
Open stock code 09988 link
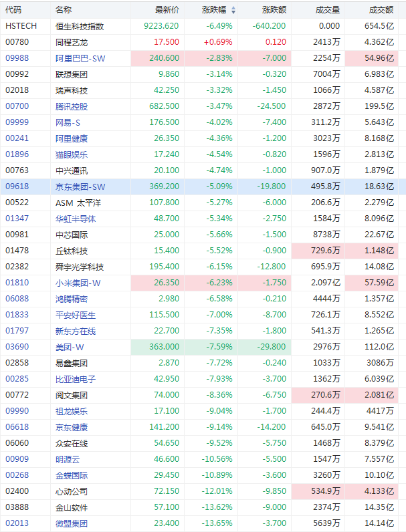pyautogui.click(x=17, y=58)
